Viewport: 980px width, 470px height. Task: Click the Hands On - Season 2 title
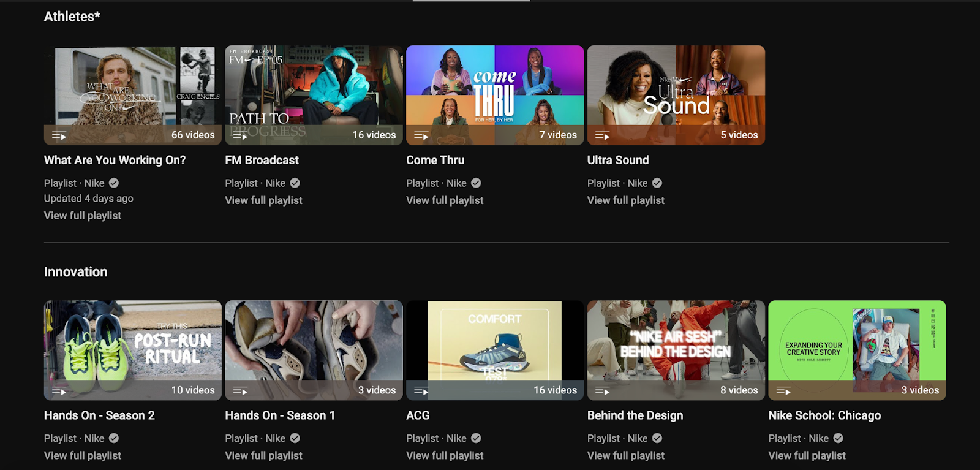pos(99,415)
